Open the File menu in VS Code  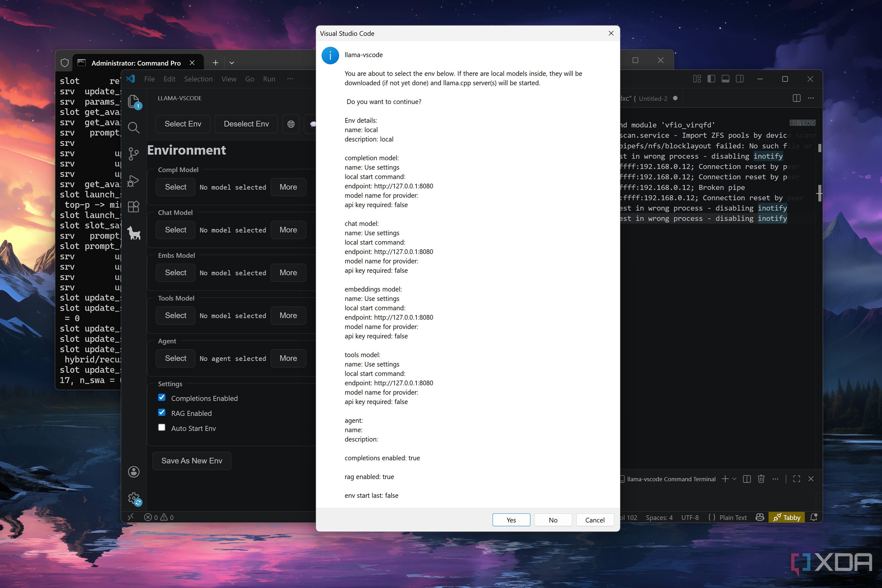pos(149,79)
